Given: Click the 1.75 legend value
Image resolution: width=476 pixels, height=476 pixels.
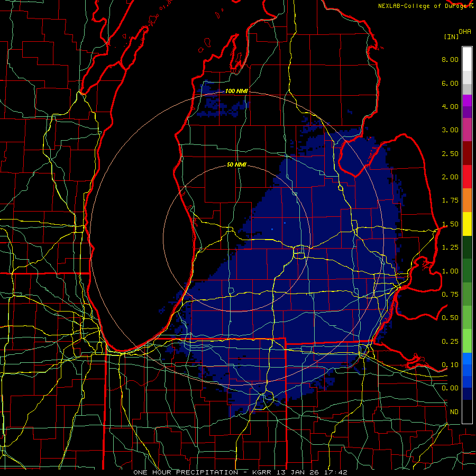Looking at the screenshot, I should (x=450, y=200).
